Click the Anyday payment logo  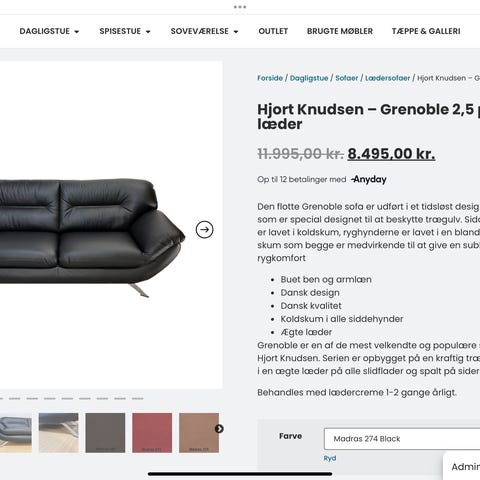click(x=369, y=179)
